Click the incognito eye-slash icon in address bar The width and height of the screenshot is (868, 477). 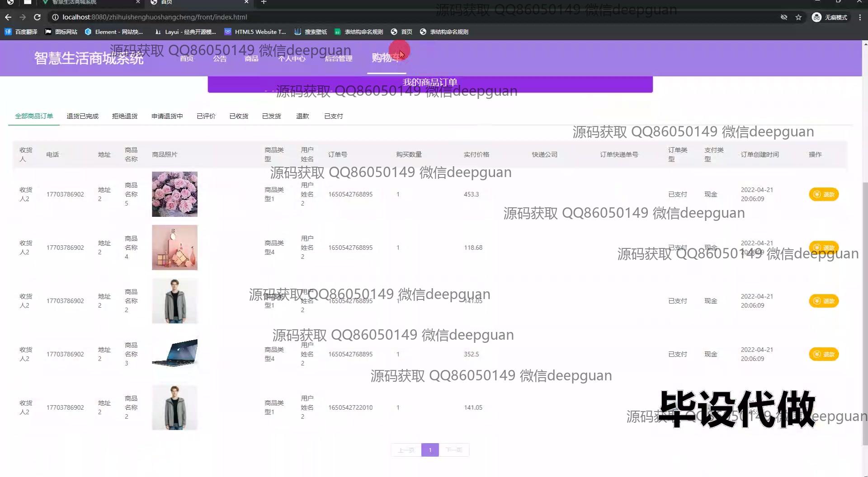pyautogui.click(x=784, y=17)
